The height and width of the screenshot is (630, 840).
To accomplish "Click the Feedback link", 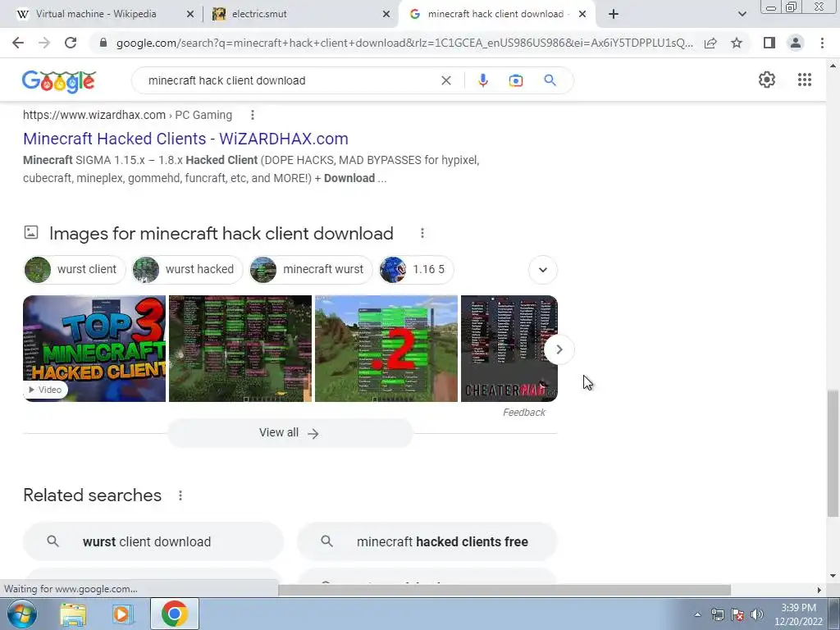I will point(524,413).
